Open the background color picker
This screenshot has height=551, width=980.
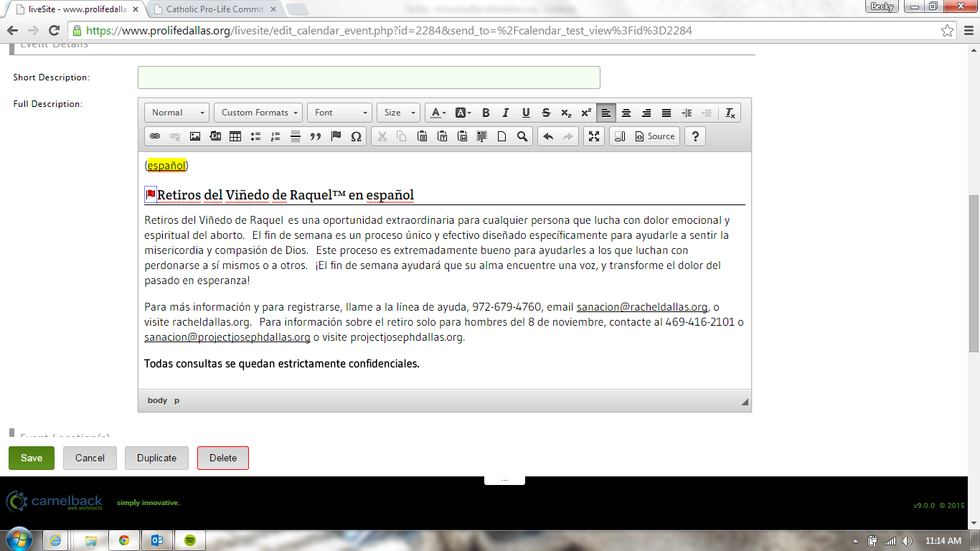pos(463,113)
